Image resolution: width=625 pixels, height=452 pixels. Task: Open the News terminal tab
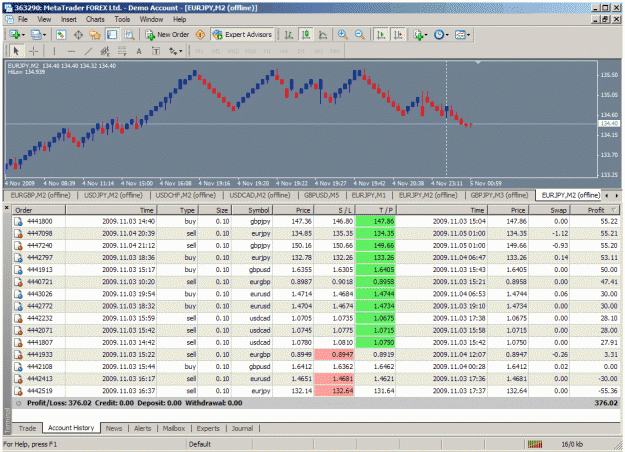tap(114, 428)
